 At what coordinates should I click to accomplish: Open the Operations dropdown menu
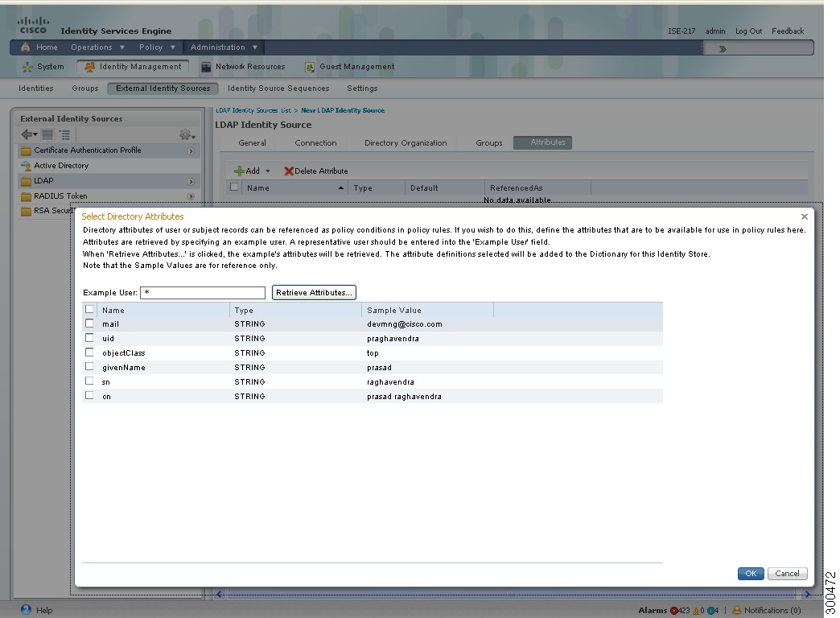click(97, 47)
